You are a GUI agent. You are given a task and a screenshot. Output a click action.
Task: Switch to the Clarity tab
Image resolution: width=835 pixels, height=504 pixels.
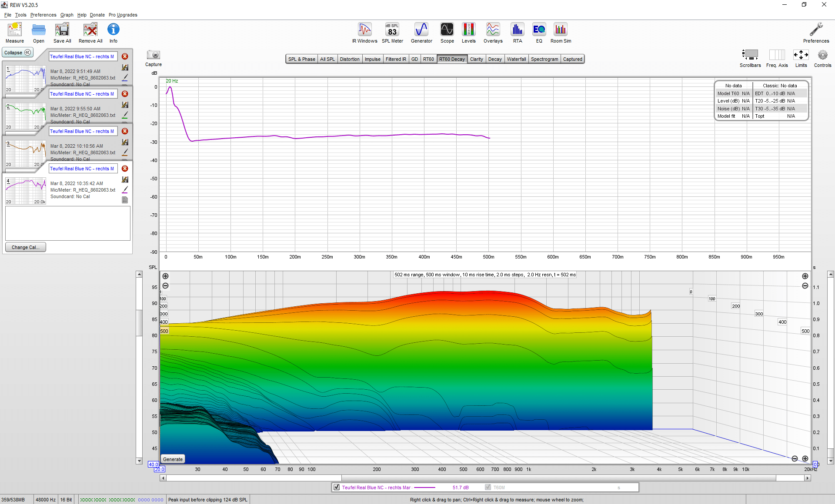pos(476,59)
